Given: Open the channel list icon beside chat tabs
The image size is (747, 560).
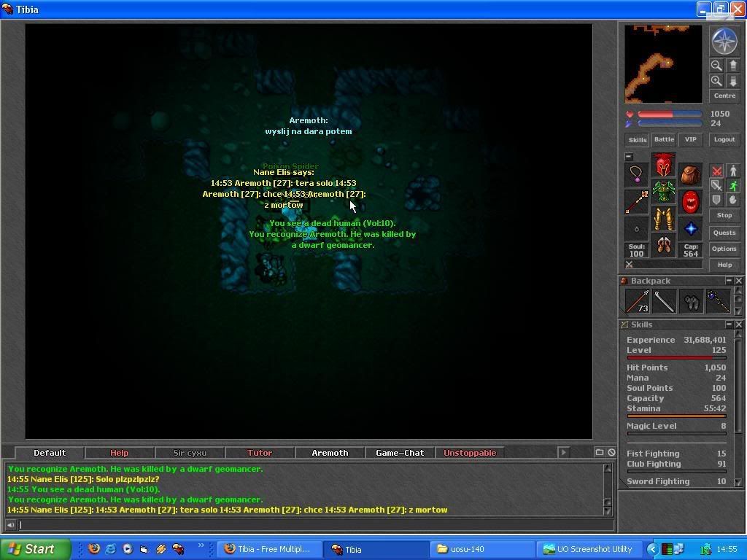Looking at the screenshot, I should coord(600,452).
